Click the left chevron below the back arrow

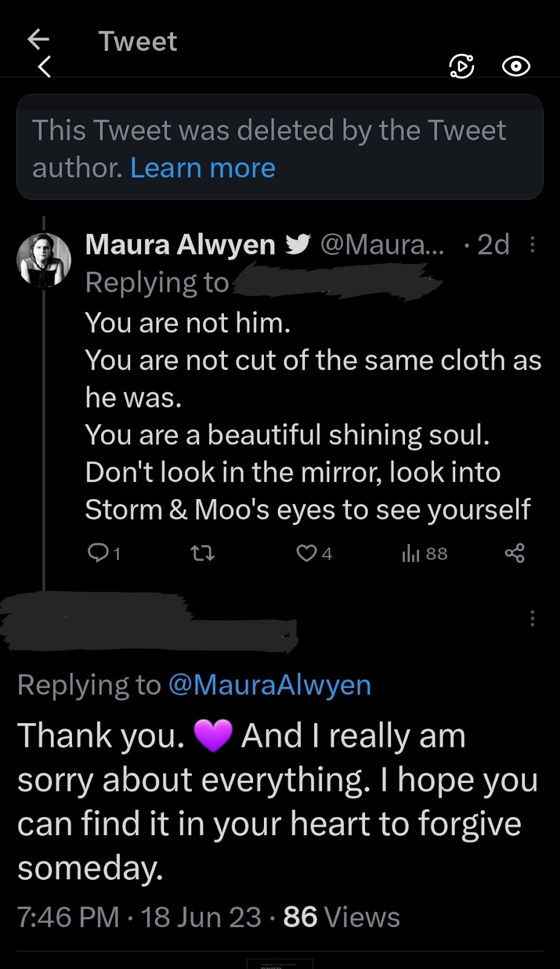coord(44,67)
